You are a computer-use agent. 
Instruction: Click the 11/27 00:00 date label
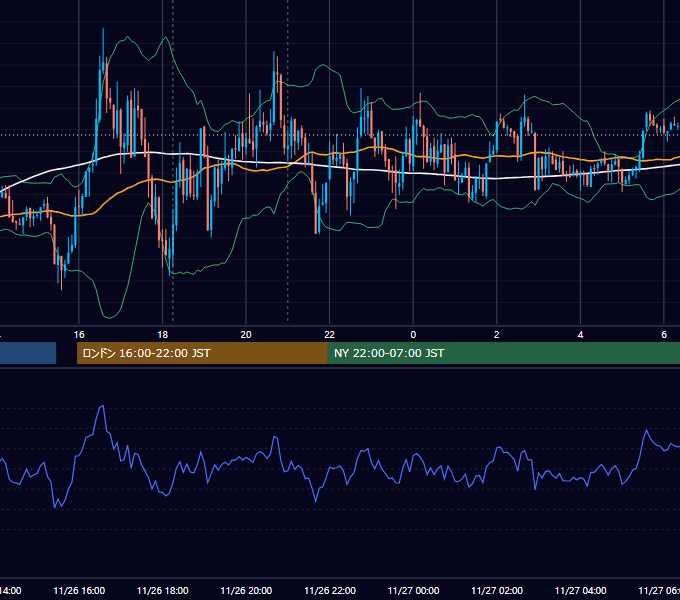click(413, 590)
